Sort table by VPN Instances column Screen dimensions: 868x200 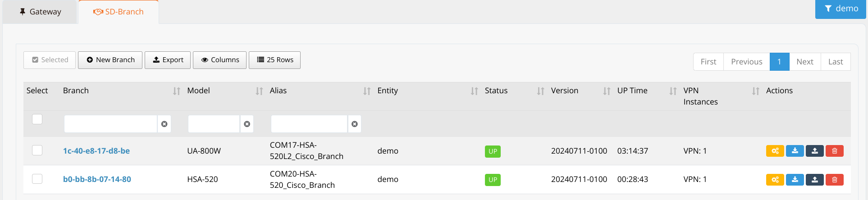point(756,91)
